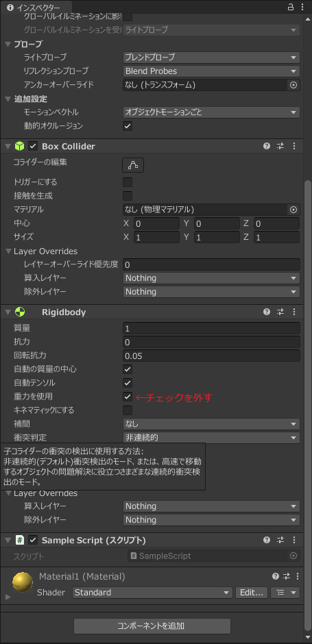Click the コライダーの編集 edit collider button
The image size is (312, 644).
[133, 165]
